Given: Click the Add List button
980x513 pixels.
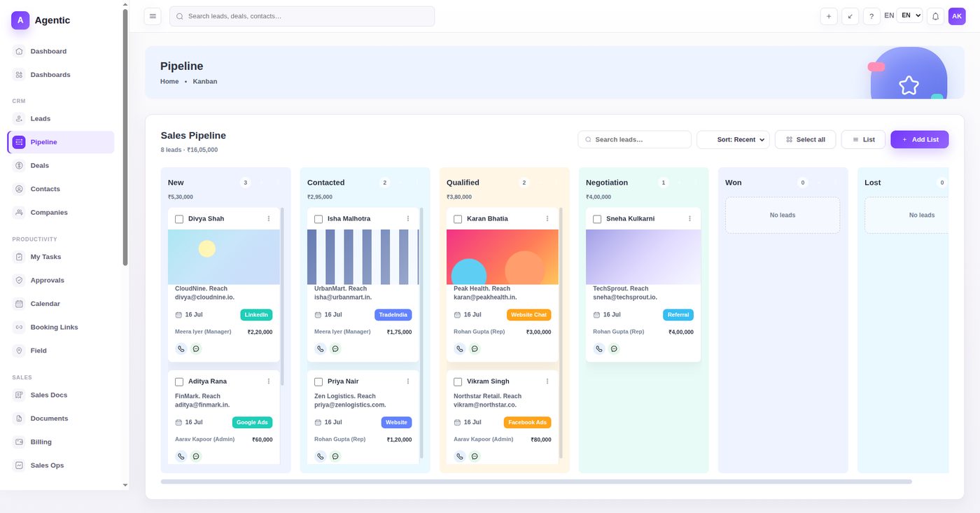Looking at the screenshot, I should 920,139.
